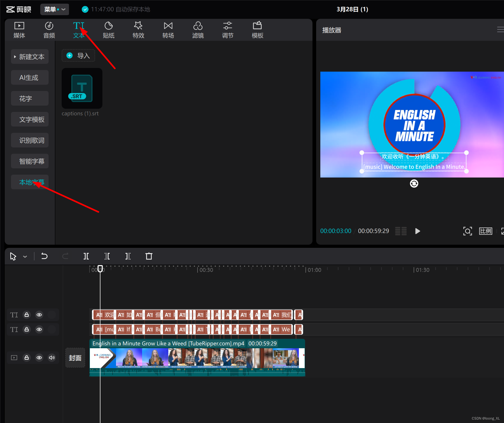The height and width of the screenshot is (423, 504).
Task: Select the 花字 category
Action: pos(30,98)
